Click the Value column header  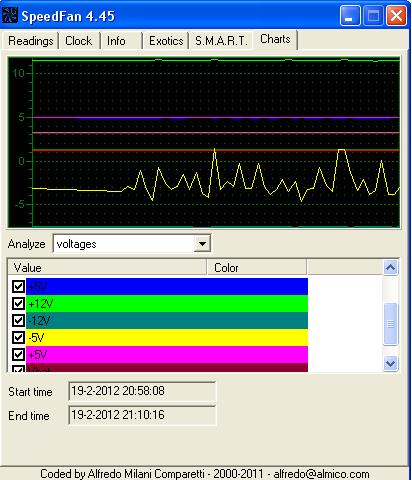pos(107,268)
